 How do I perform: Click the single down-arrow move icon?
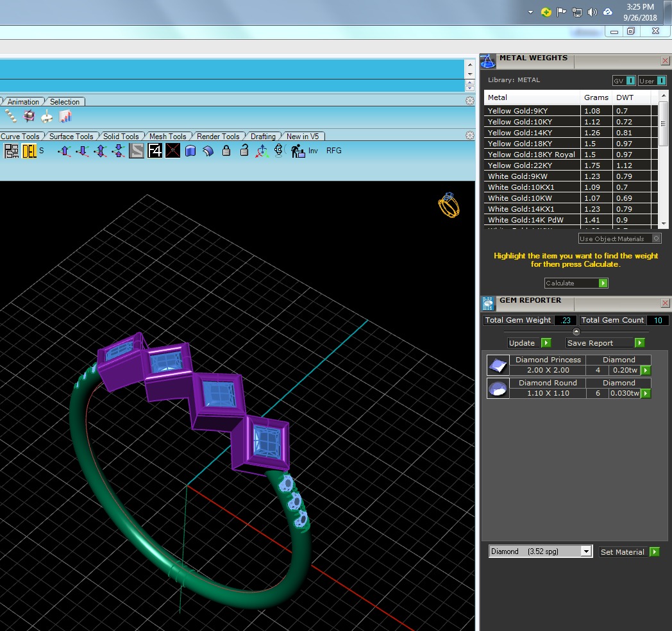pyautogui.click(x=82, y=151)
